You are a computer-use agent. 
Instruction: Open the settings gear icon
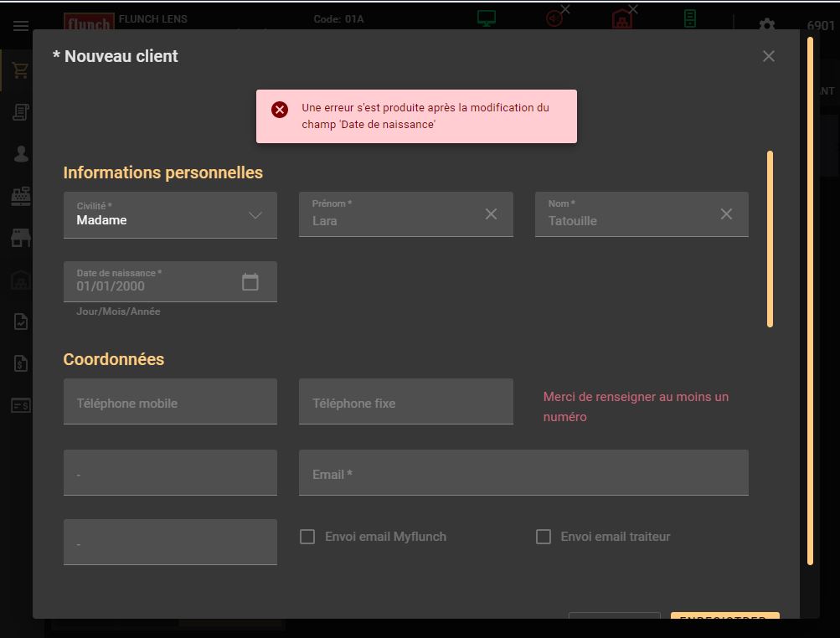coord(766,25)
